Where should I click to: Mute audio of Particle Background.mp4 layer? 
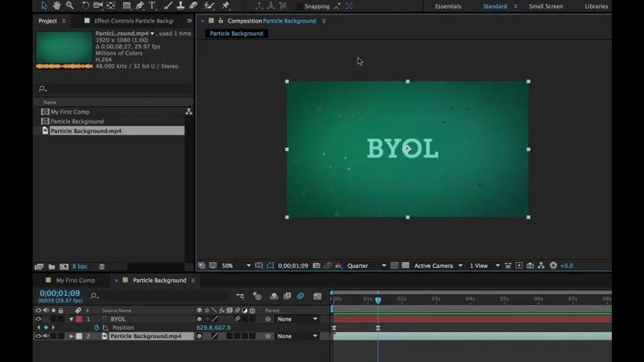(46, 336)
